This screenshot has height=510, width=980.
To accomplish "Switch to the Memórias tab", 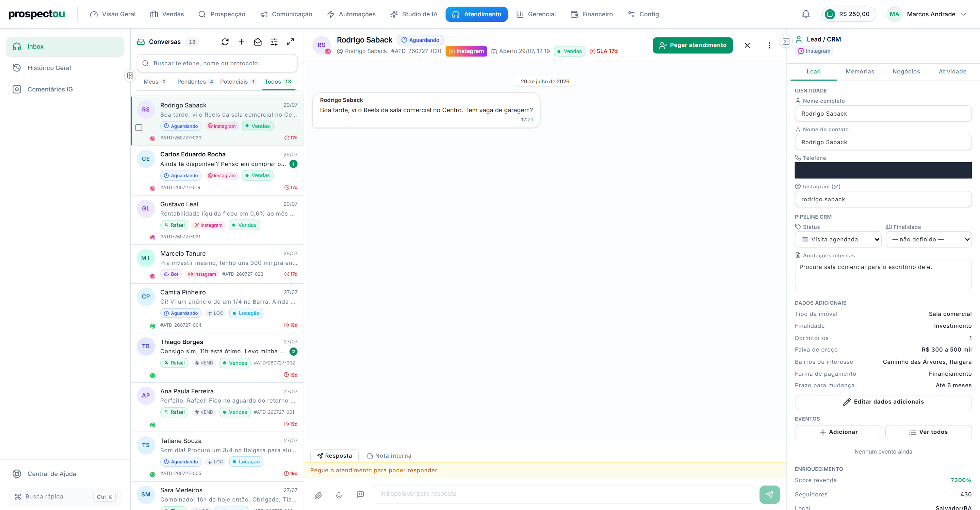I will tap(860, 71).
